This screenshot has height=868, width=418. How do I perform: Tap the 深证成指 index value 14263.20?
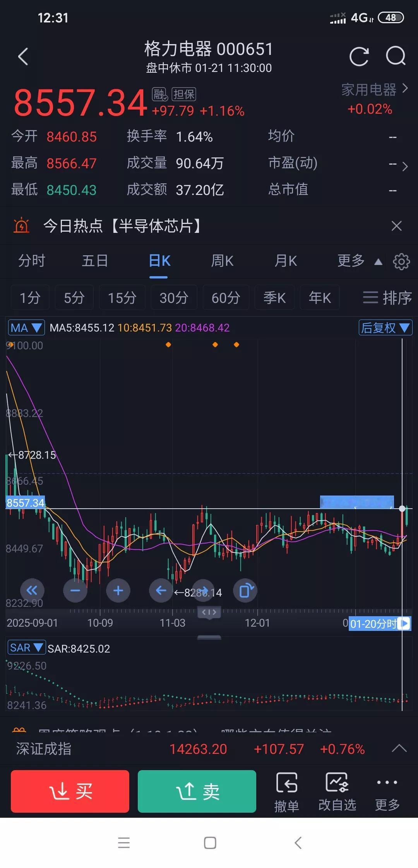pyautogui.click(x=198, y=749)
